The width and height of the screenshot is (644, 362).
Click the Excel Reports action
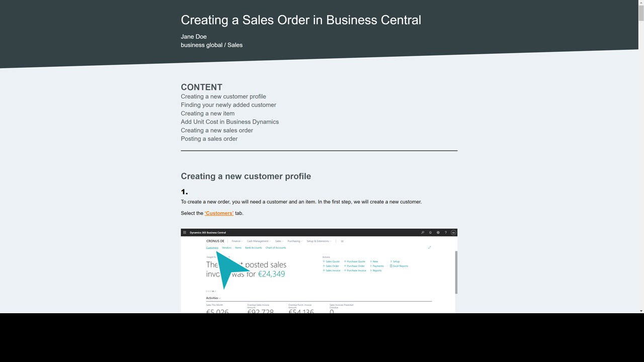click(400, 266)
